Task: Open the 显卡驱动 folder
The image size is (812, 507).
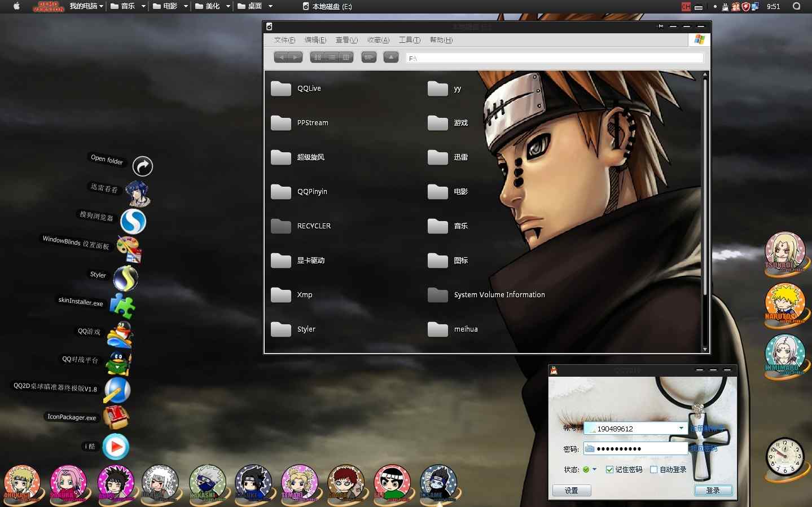Action: pyautogui.click(x=297, y=261)
